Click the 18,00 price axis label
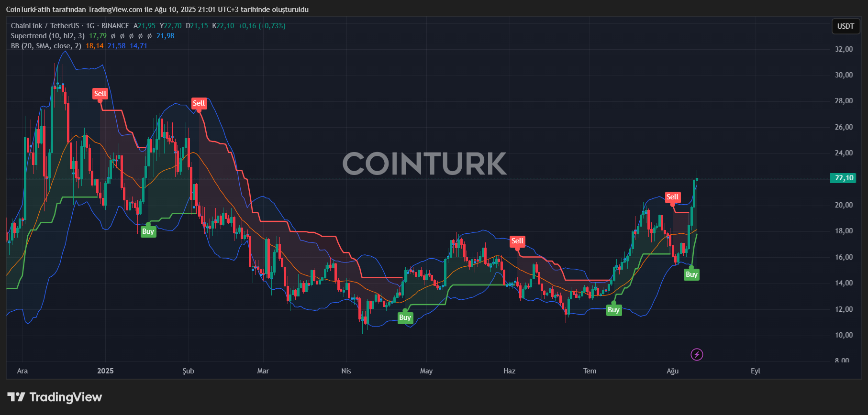The height and width of the screenshot is (415, 868). (x=844, y=230)
